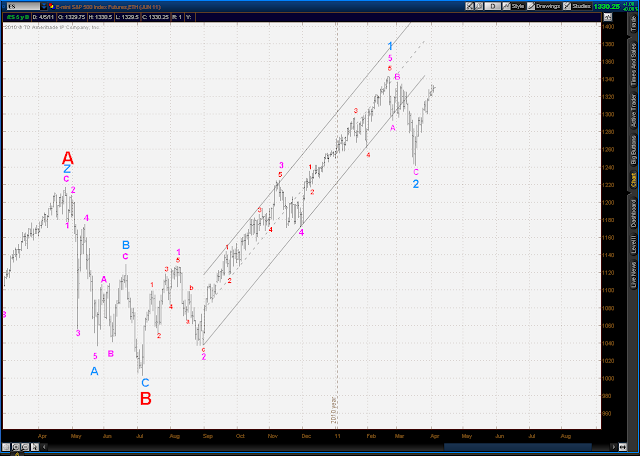Click the expand-arrows icon in the bottom-right corner

[623, 447]
